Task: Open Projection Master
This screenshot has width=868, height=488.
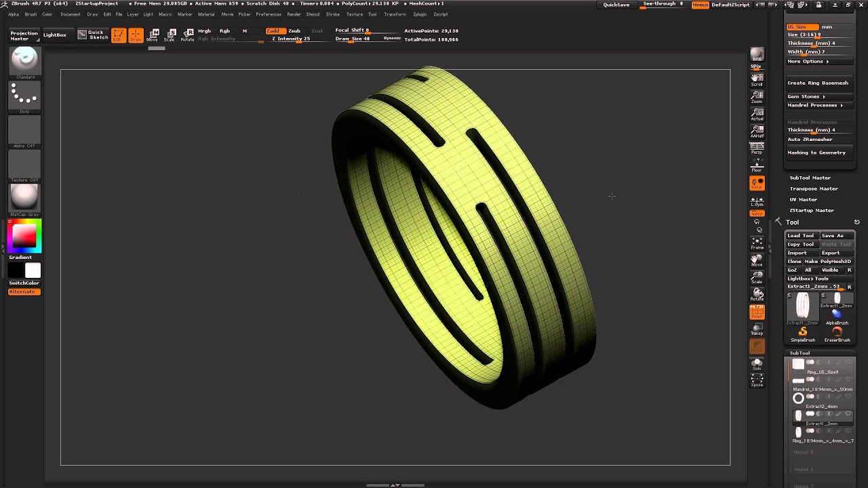Action: [x=24, y=36]
